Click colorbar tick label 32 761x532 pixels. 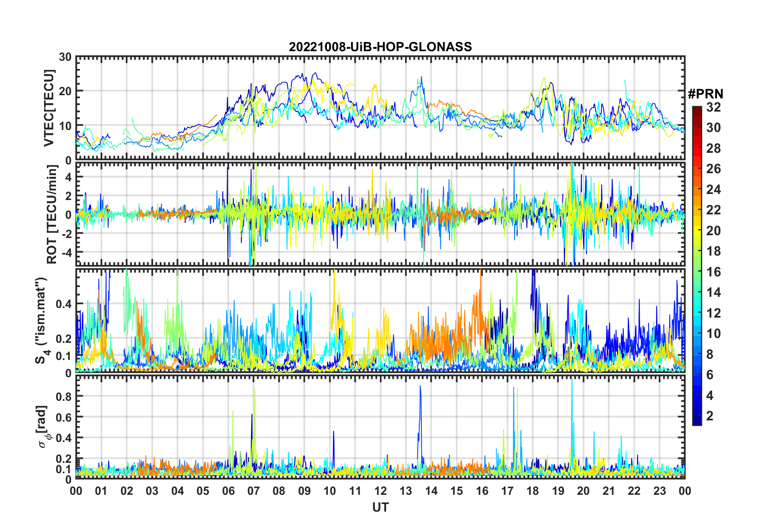click(x=713, y=107)
